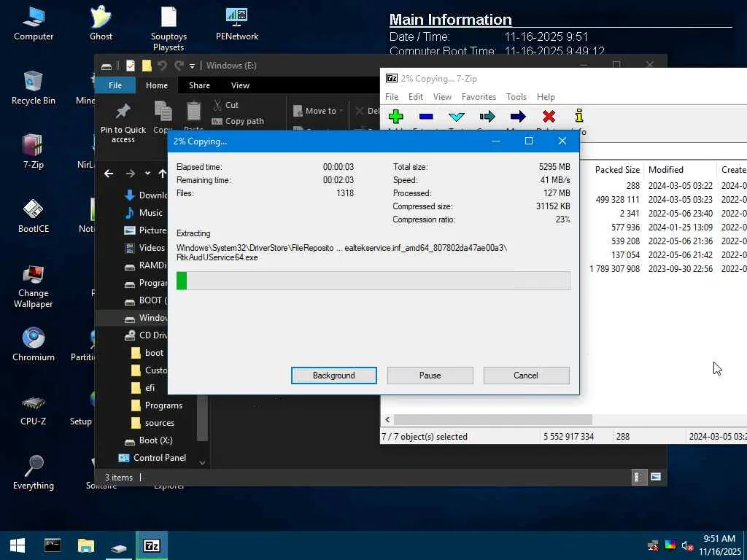Select the Chromium desktop icon
The height and width of the screenshot is (560, 747).
(34, 344)
